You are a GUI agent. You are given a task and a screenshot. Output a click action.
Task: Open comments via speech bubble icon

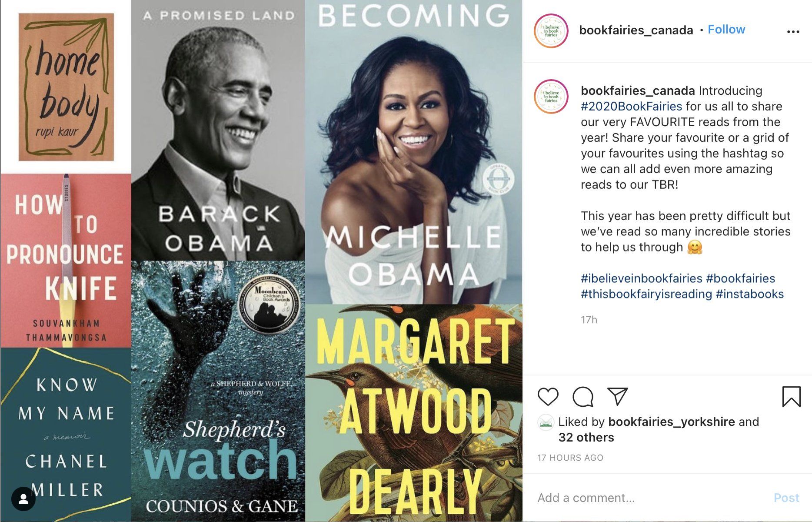(583, 397)
